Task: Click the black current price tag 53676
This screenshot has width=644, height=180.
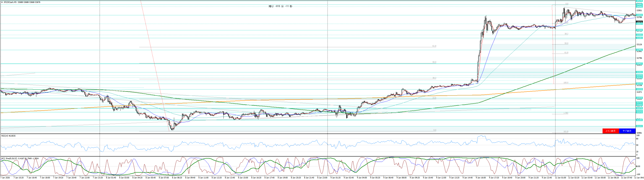Action: pyautogui.click(x=639, y=22)
